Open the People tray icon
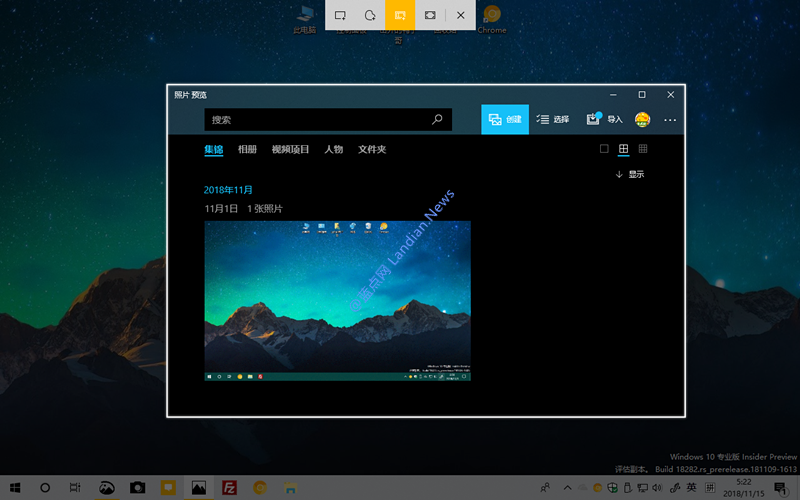The height and width of the screenshot is (500, 800). (545, 488)
